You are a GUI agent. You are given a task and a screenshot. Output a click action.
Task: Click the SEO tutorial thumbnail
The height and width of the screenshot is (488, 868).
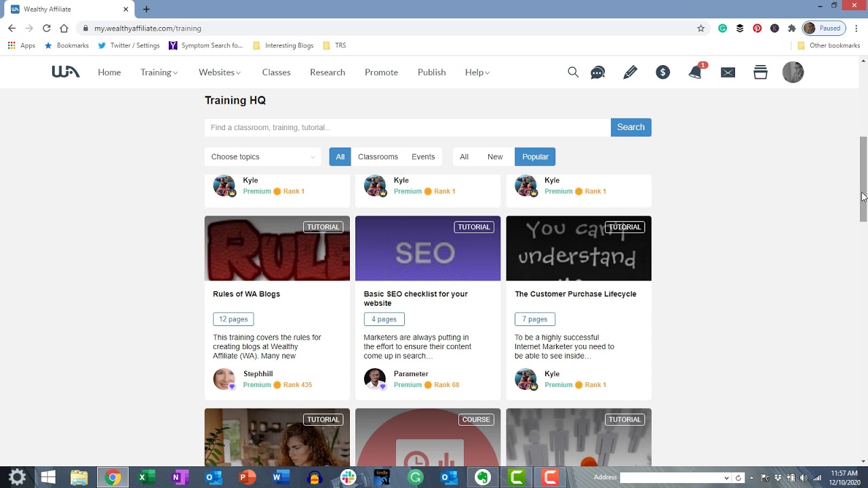click(428, 249)
